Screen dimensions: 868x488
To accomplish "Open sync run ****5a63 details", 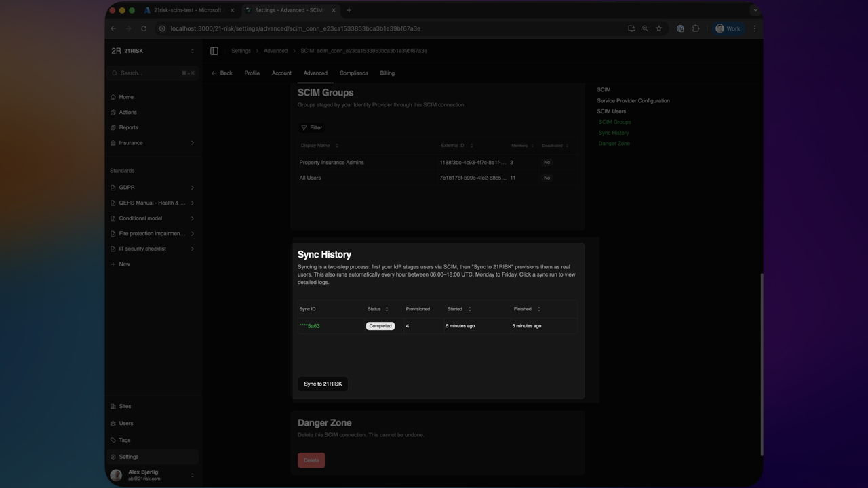I will [x=309, y=326].
